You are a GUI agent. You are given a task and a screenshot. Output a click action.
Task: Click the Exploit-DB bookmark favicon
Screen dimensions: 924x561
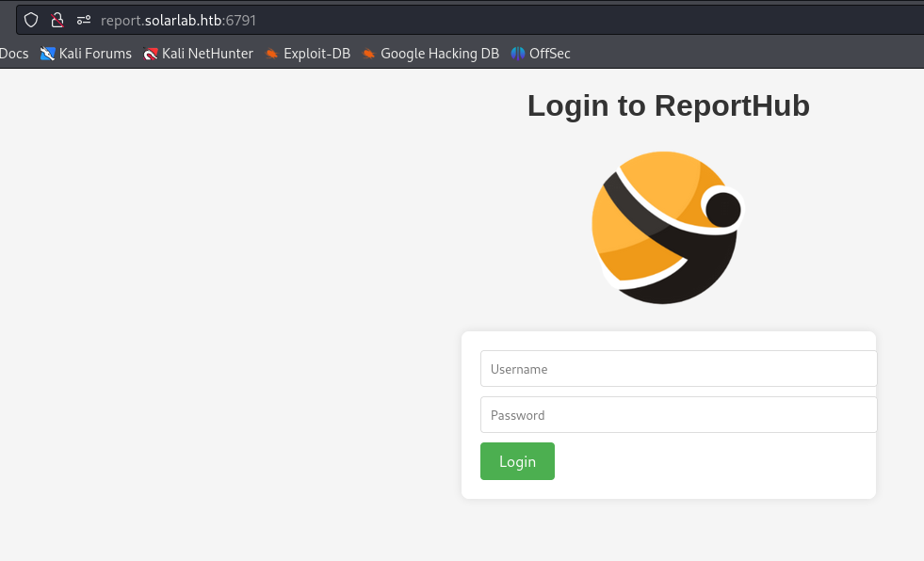coord(272,54)
